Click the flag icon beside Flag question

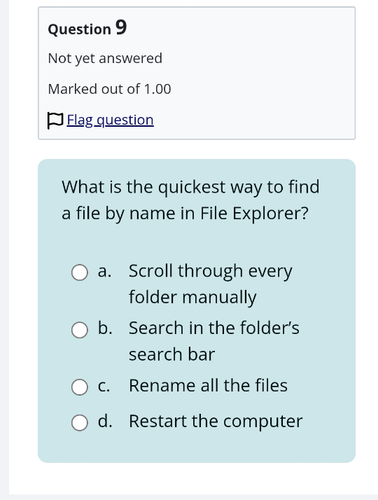click(55, 120)
